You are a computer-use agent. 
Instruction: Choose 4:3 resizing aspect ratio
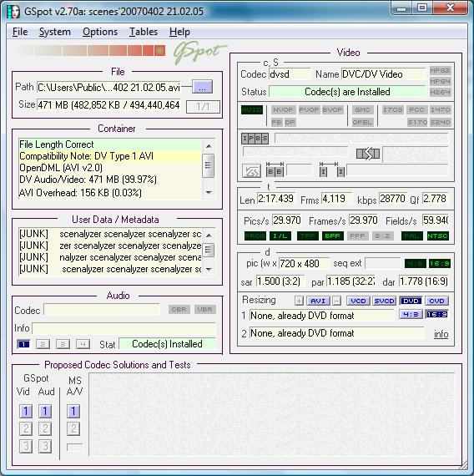[411, 315]
